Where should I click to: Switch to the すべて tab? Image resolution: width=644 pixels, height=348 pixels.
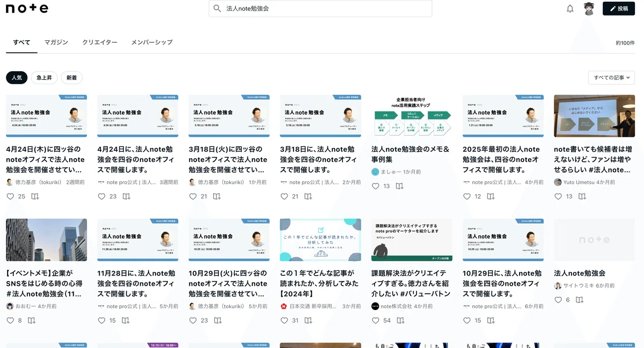coord(21,42)
